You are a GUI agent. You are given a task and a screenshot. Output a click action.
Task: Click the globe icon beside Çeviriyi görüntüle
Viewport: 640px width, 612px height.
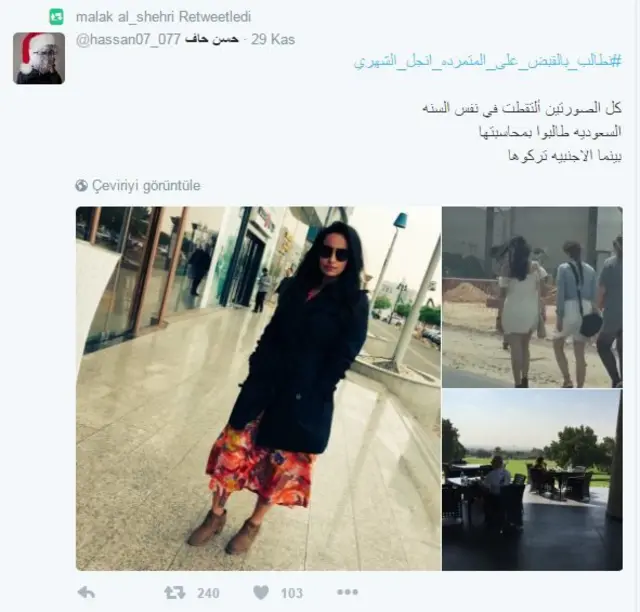tap(82, 185)
